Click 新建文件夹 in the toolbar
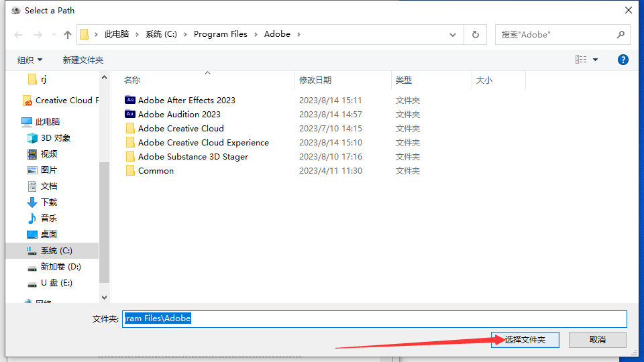Screen dimensions: 644x362 pos(83,60)
